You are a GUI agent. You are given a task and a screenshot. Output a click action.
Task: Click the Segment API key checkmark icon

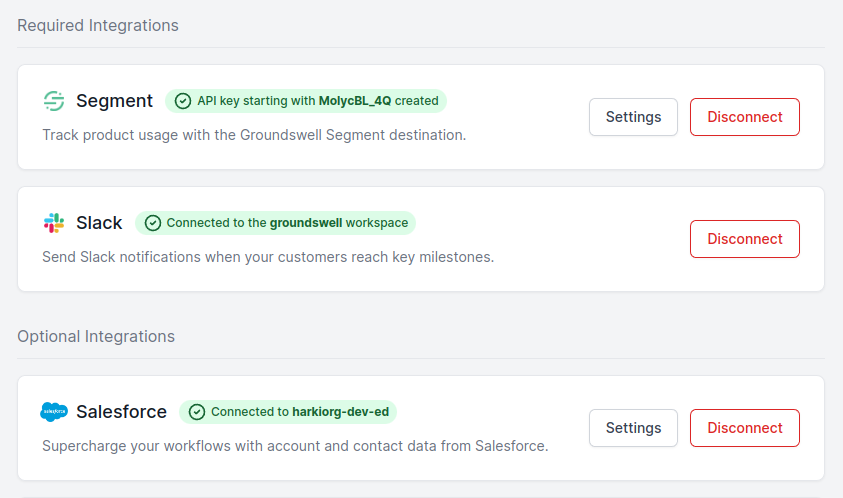point(182,101)
